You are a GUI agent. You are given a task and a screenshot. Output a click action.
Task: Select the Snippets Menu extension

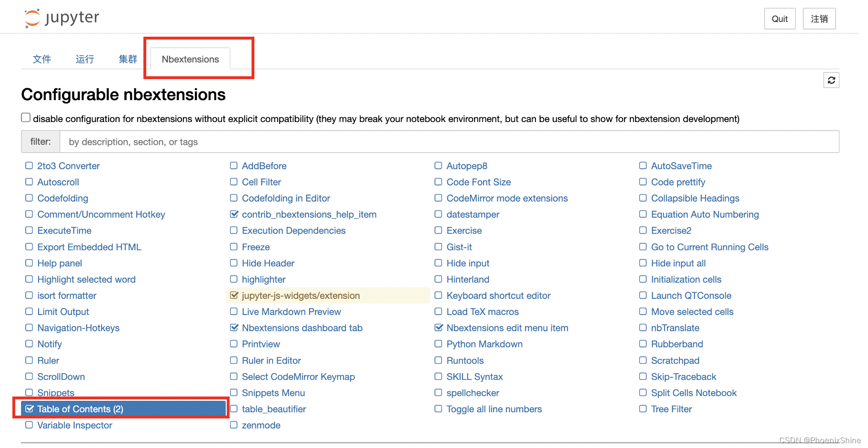(x=273, y=393)
